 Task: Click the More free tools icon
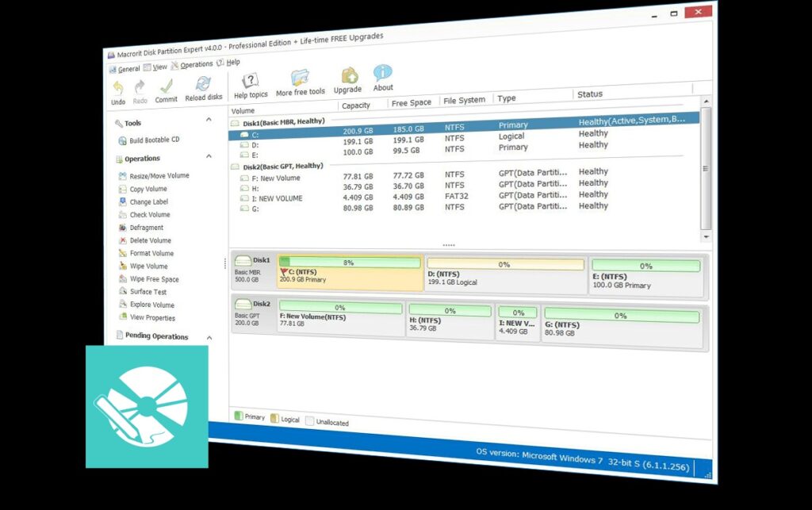click(x=298, y=75)
